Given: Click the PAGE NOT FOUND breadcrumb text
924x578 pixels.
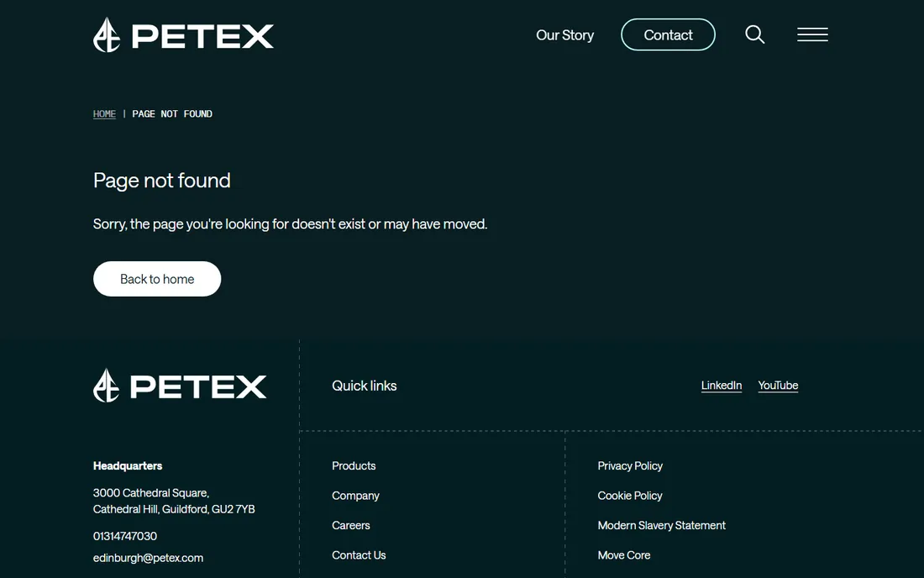Looking at the screenshot, I should click(172, 113).
